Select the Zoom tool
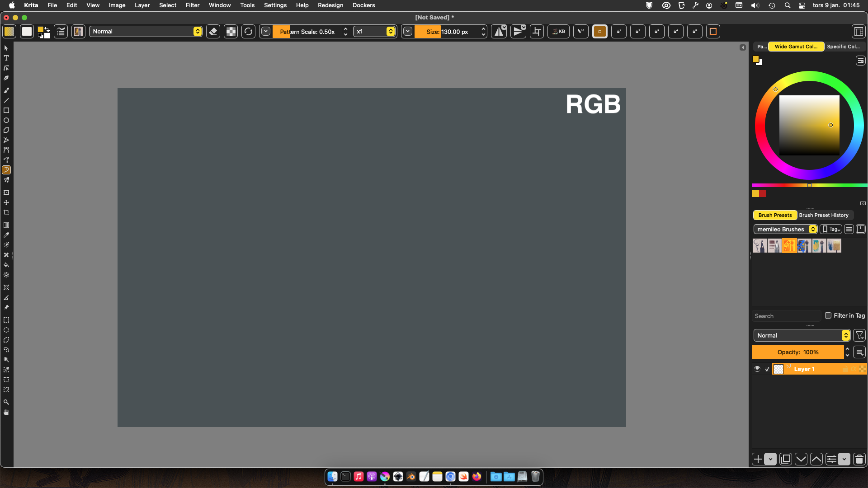 (6, 402)
